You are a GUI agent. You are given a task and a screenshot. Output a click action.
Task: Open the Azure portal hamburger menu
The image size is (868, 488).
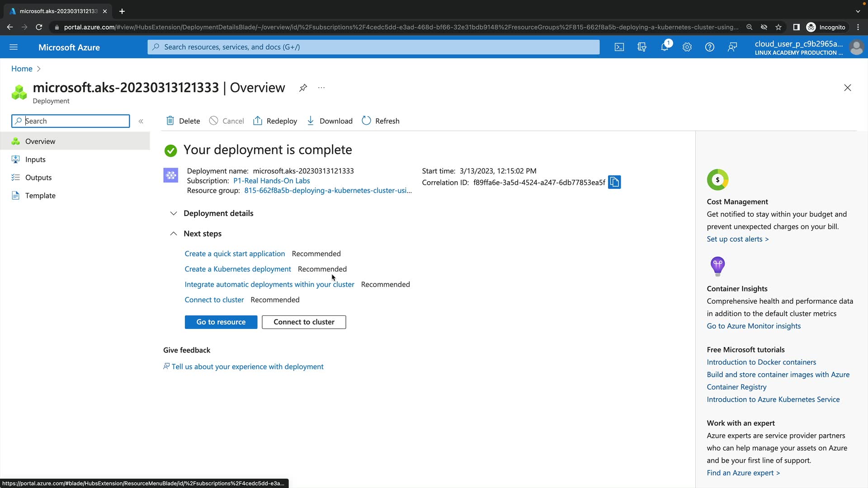point(14,47)
